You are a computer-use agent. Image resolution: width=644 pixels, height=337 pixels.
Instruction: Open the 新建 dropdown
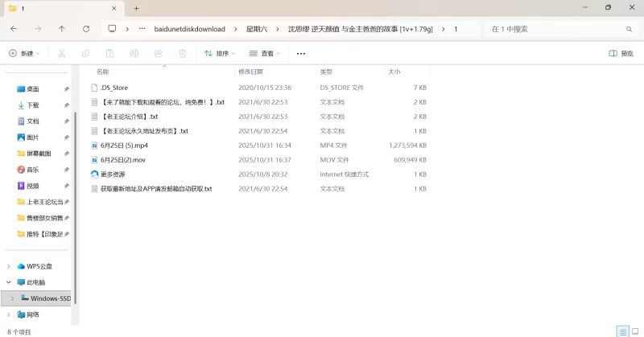point(24,53)
